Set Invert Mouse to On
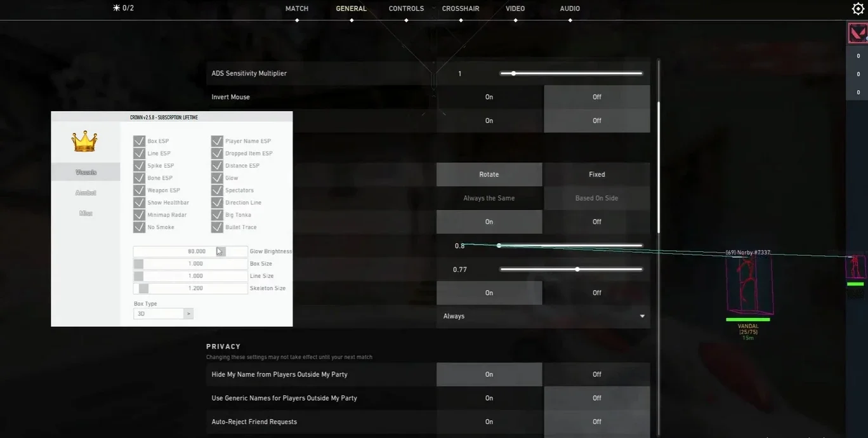868x438 pixels. tap(489, 97)
